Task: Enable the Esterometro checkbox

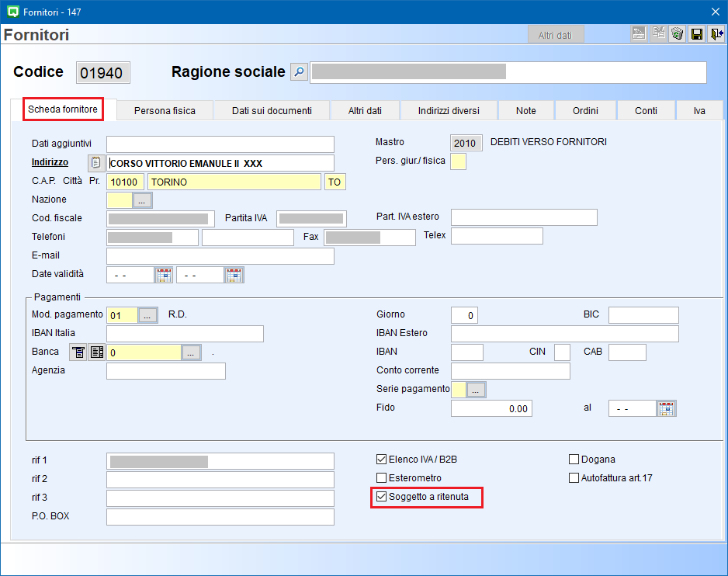Action: pos(381,478)
